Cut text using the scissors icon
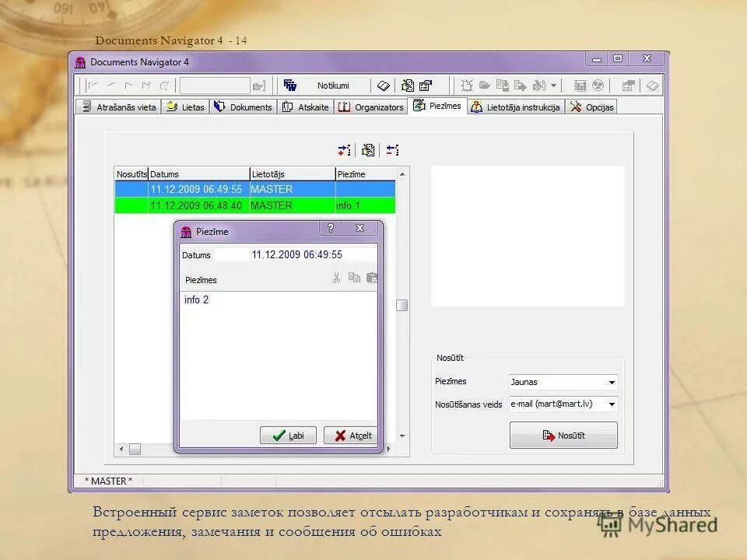The image size is (747, 560). tap(336, 277)
